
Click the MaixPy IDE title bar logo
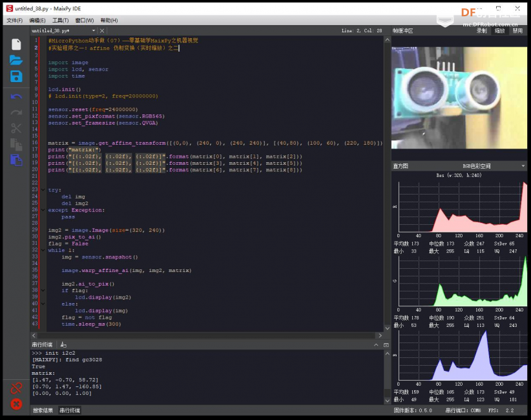tap(10, 8)
